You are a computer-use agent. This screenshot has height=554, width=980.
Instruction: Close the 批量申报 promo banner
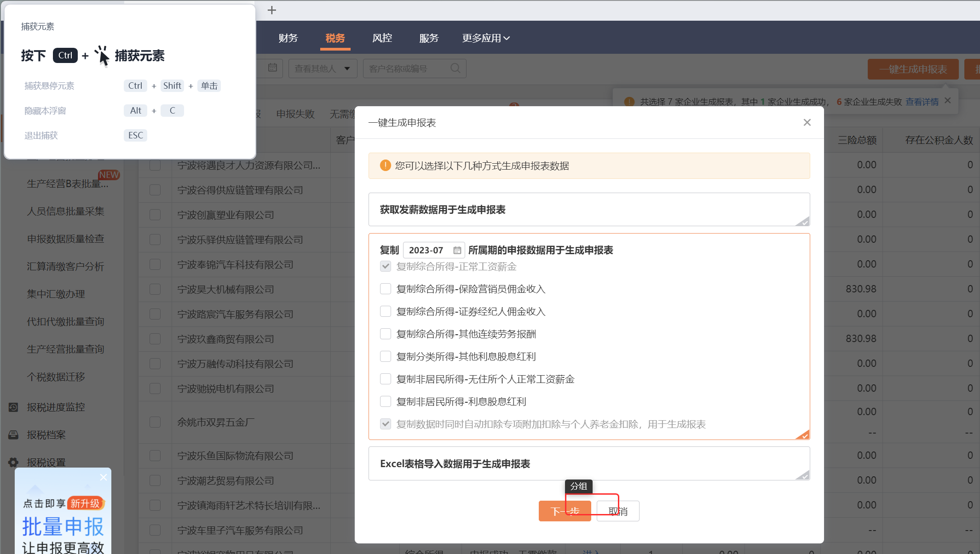point(103,477)
